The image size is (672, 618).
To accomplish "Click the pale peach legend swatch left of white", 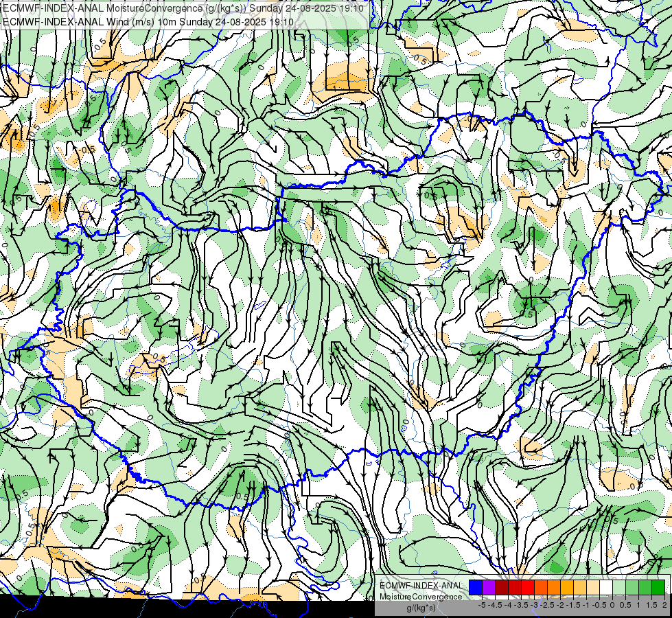I will click(593, 588).
